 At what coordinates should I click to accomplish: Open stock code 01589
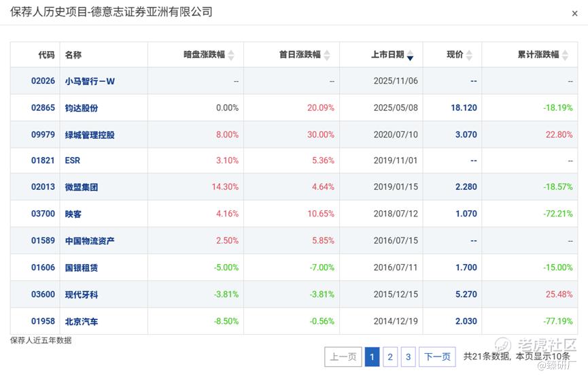[43, 241]
